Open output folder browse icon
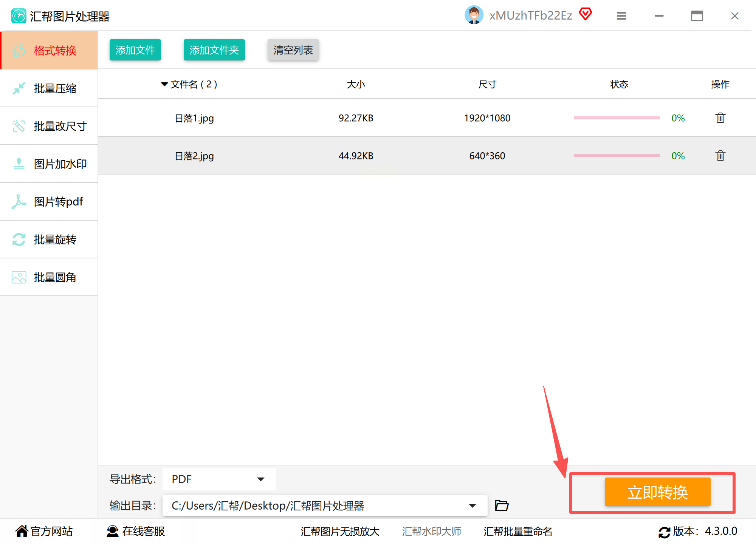Image resolution: width=756 pixels, height=544 pixels. coord(502,505)
